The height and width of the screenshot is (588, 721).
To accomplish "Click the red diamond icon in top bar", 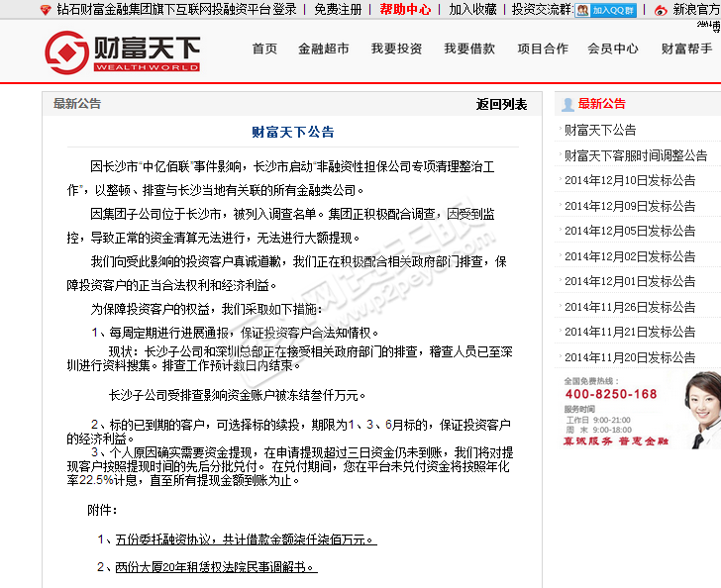I will [x=46, y=10].
